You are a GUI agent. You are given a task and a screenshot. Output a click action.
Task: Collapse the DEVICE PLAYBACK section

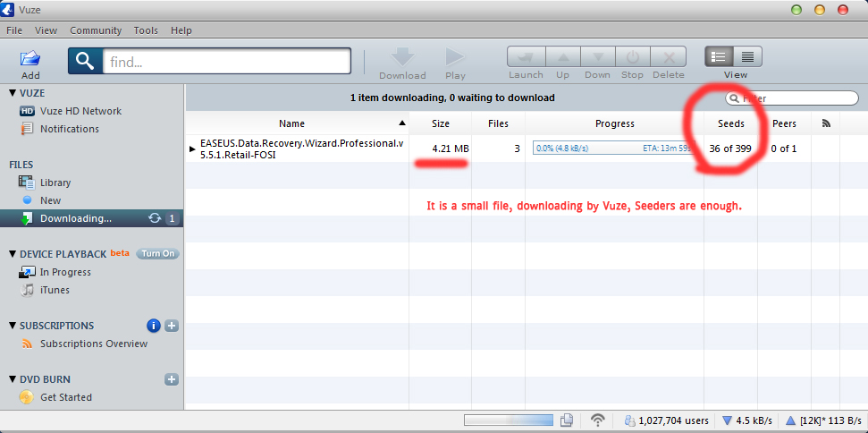(x=13, y=254)
